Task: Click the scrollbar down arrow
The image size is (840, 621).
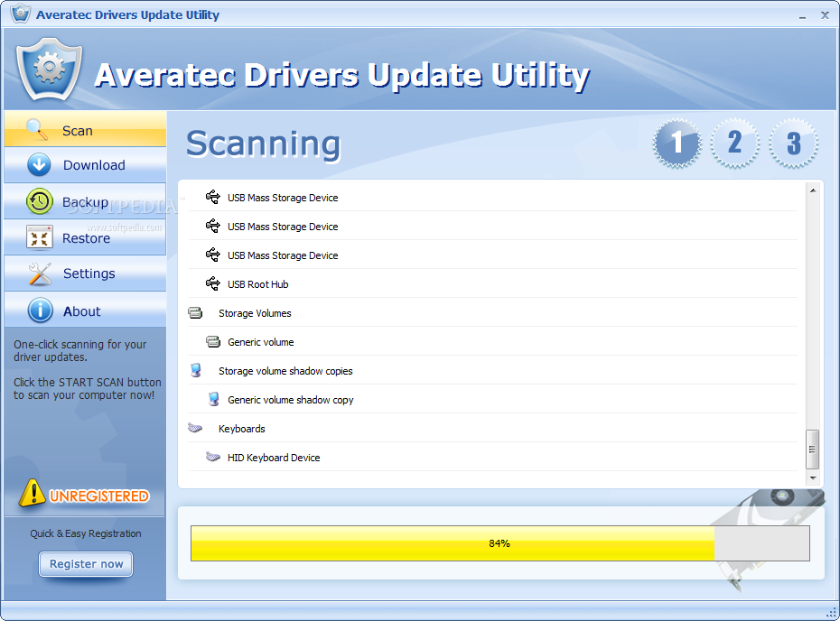Action: 813,477
